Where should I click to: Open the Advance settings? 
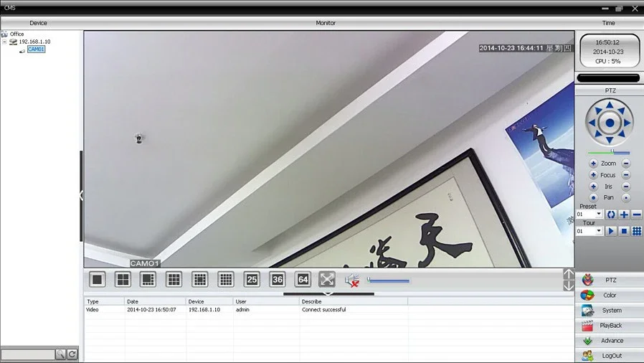click(x=610, y=341)
